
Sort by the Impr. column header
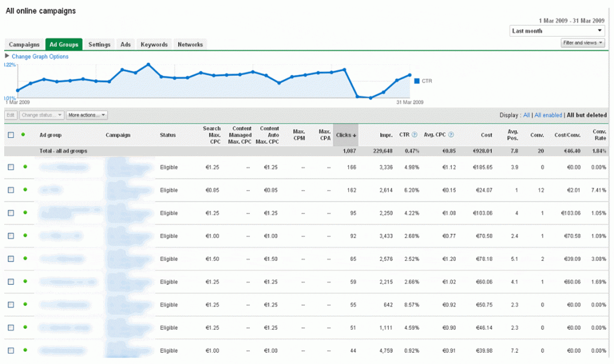click(x=386, y=135)
